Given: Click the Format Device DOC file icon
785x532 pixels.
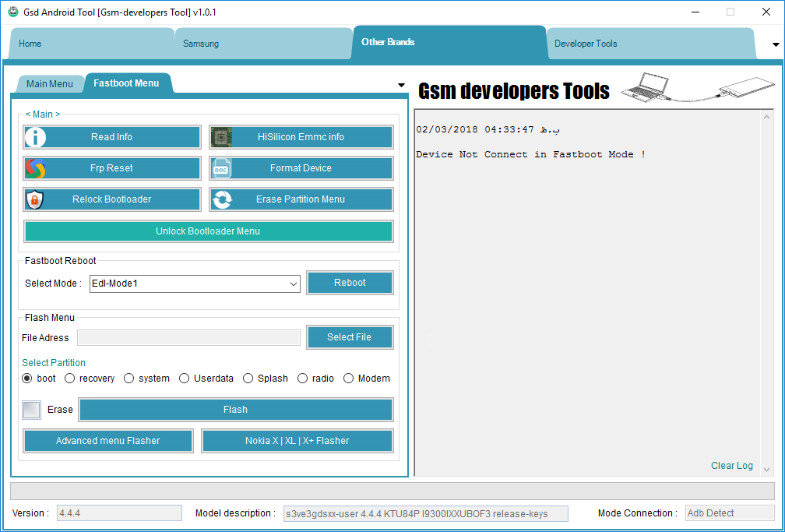Looking at the screenshot, I should click(x=221, y=168).
